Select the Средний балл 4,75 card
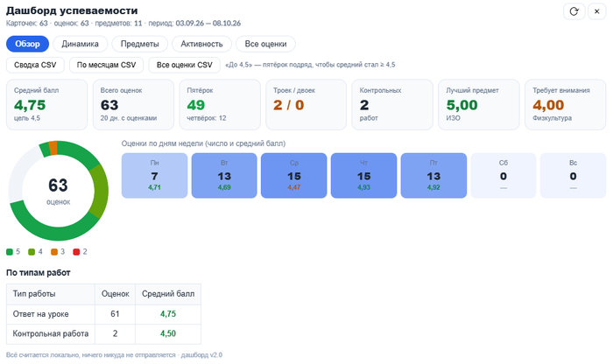 [47, 105]
